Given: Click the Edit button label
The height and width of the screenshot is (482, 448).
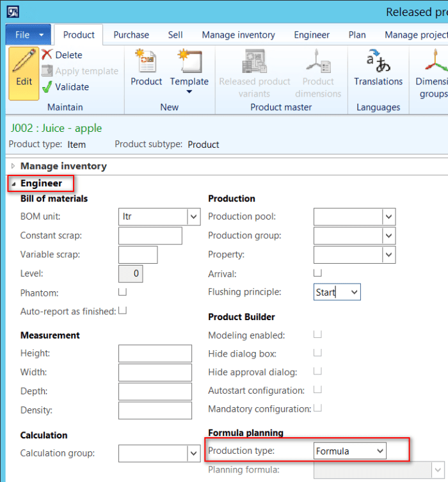Looking at the screenshot, I should tap(24, 81).
